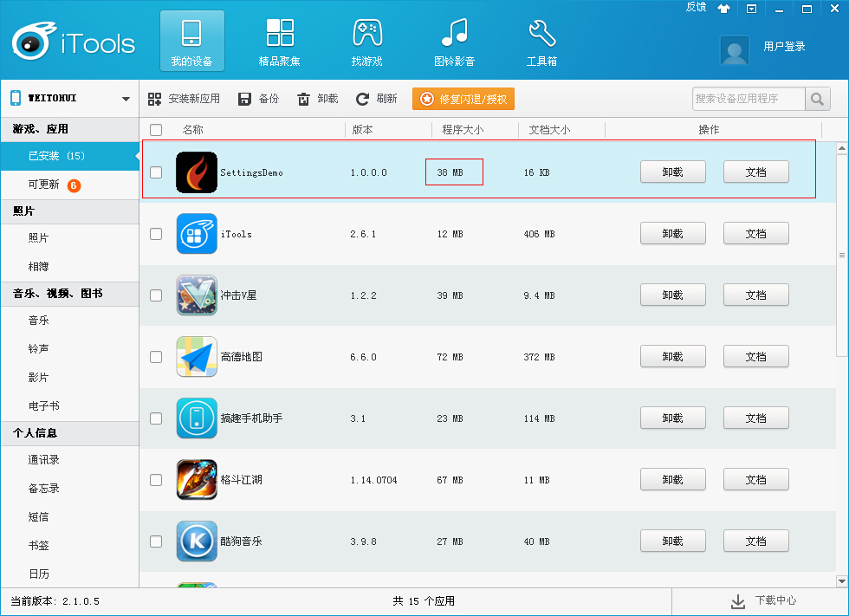Click the skin shirt icon
Image resolution: width=849 pixels, height=616 pixels.
pos(724,8)
